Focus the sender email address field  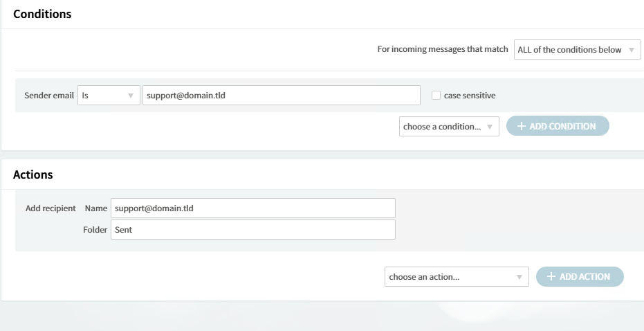pyautogui.click(x=281, y=96)
